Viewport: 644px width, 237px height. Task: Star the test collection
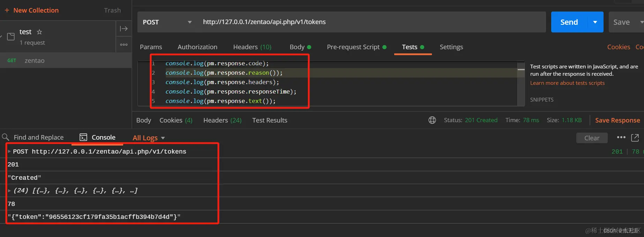pos(39,32)
